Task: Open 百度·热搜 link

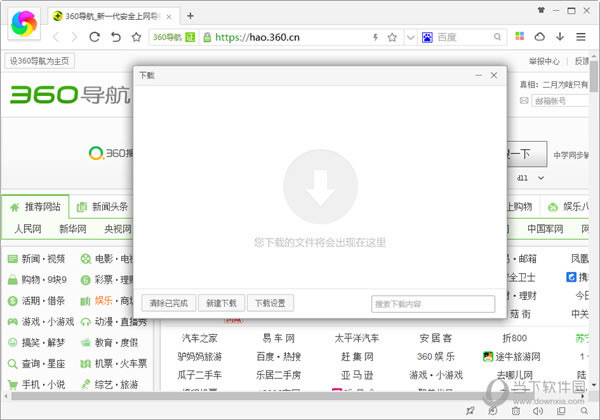Action: [278, 357]
